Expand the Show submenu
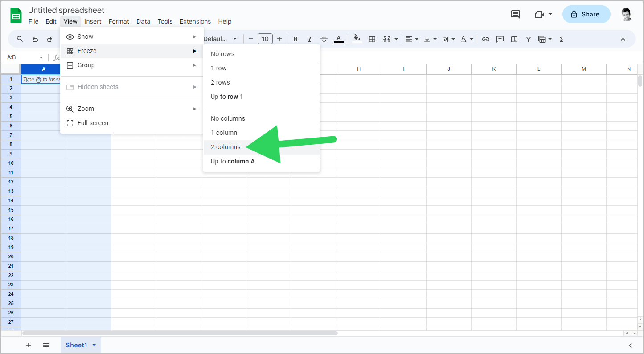The width and height of the screenshot is (644, 354). [132, 37]
